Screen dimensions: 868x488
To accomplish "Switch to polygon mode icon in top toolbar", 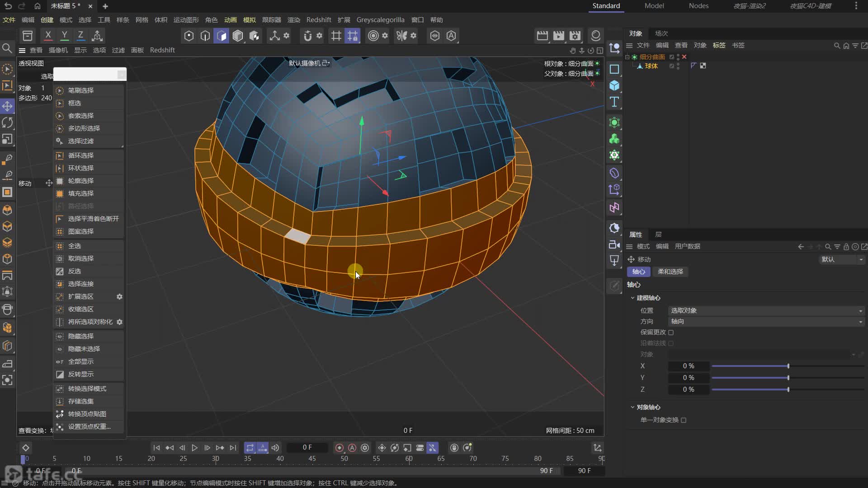I will tap(222, 36).
